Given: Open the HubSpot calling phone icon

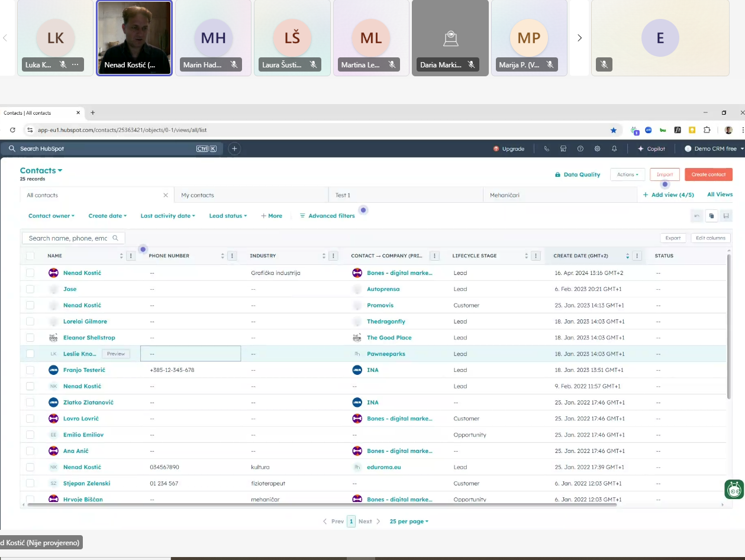Looking at the screenshot, I should click(546, 149).
